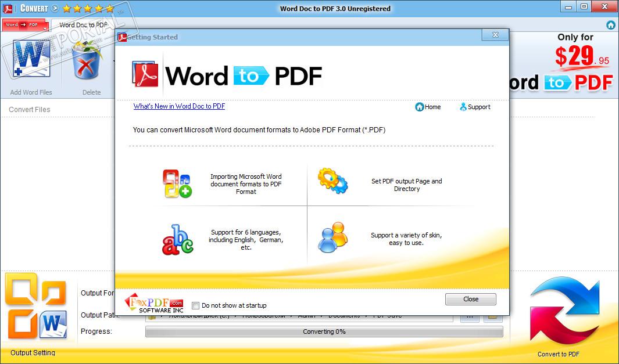The width and height of the screenshot is (619, 364).
Task: Enable Do not show at startup checkbox
Action: tap(195, 305)
